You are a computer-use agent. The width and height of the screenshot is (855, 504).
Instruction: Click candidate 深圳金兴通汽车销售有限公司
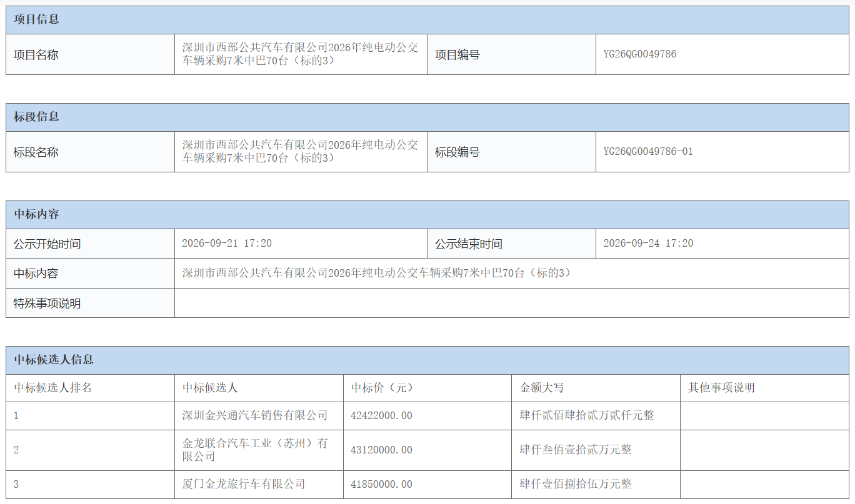click(255, 416)
